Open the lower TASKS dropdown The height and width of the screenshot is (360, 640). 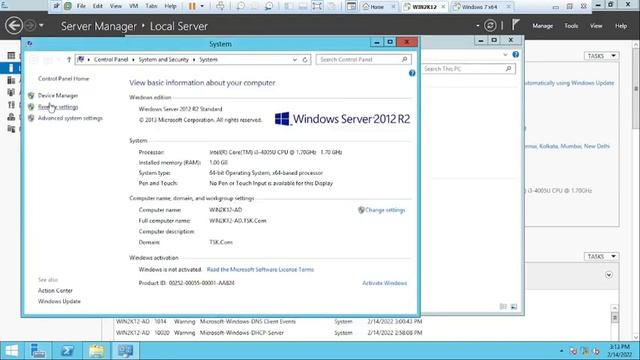pyautogui.click(x=601, y=256)
